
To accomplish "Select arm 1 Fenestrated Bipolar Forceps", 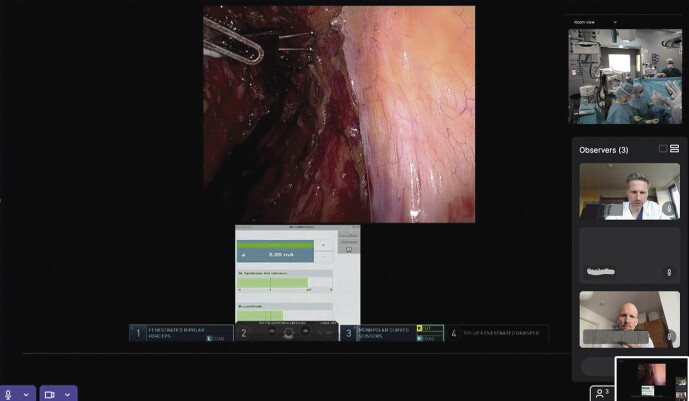I will coord(181,333).
